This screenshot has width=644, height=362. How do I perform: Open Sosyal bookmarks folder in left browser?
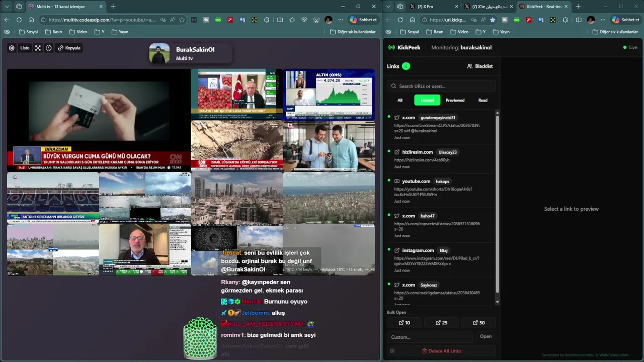point(29,32)
